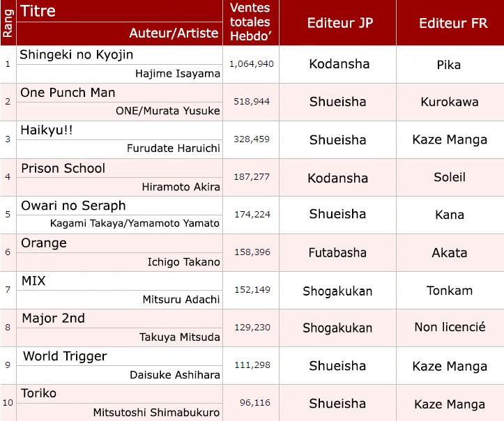This screenshot has height=421, width=504.
Task: Select the title 'World Trigger'
Action: pos(65,356)
